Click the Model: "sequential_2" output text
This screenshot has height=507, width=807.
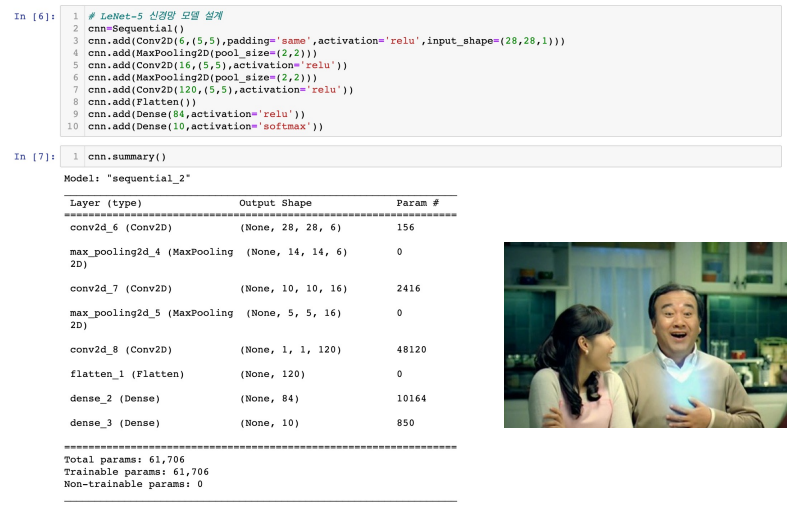tap(127, 179)
